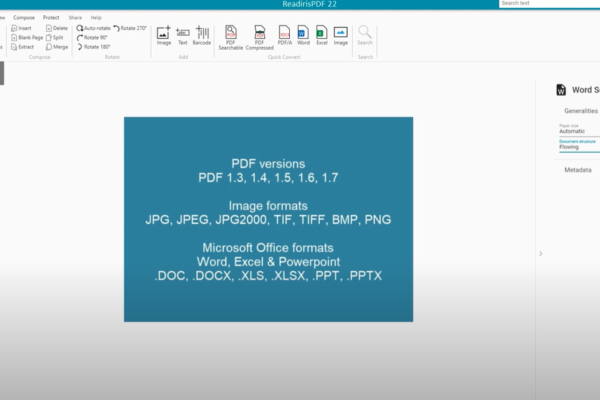Insert a Barcode from Add group
Screen dimensions: 600x400
(x=202, y=36)
